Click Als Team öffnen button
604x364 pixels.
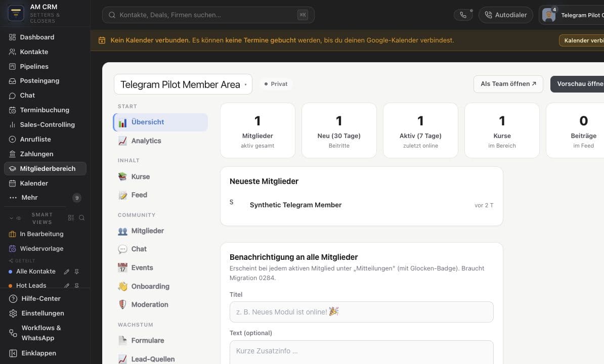tap(508, 84)
